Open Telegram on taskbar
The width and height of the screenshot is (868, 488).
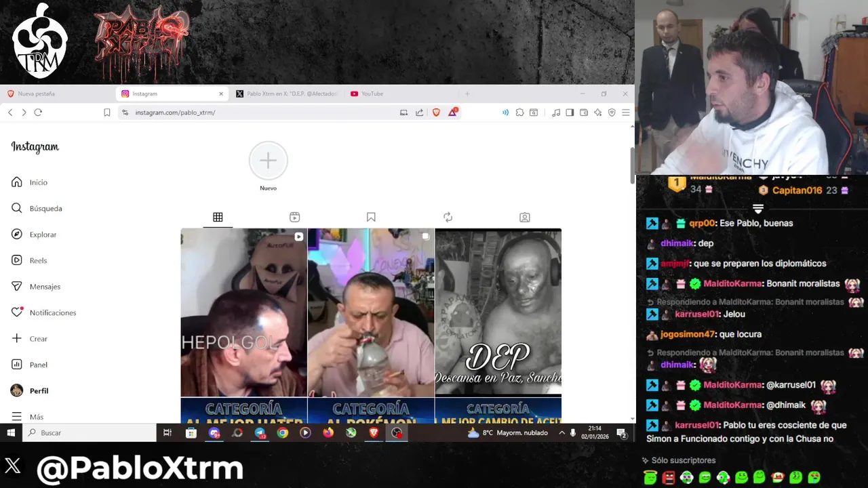260,432
